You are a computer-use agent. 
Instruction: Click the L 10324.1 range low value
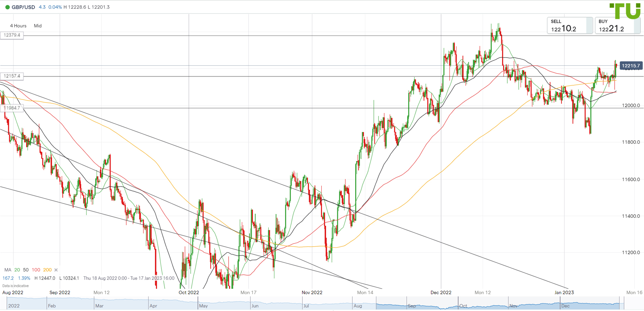coord(69,278)
